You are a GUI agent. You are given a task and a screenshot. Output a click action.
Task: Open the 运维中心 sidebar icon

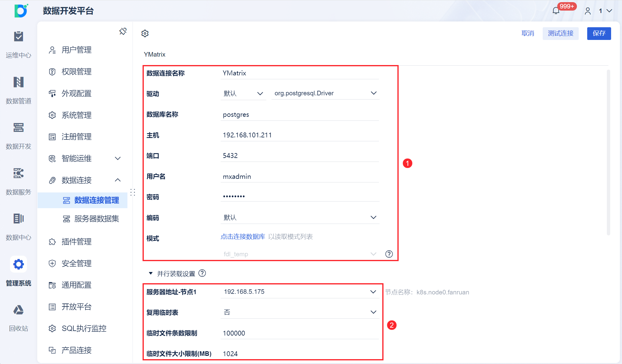point(18,37)
